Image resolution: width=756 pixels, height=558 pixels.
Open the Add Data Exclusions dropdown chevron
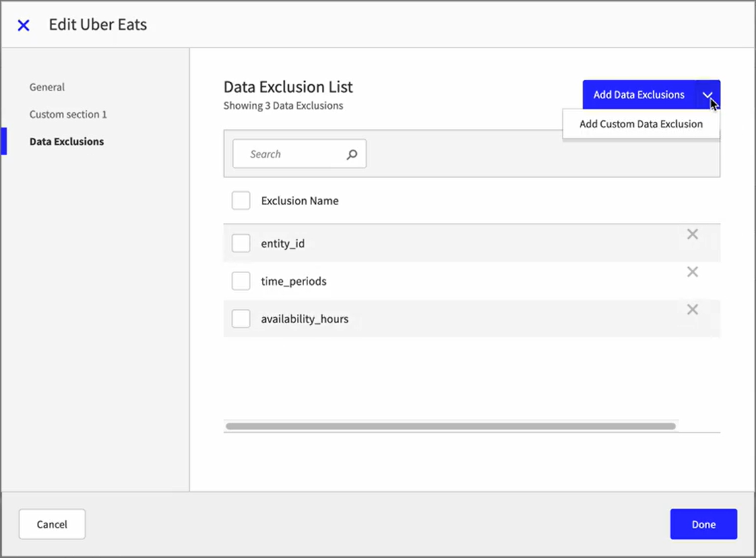(709, 94)
